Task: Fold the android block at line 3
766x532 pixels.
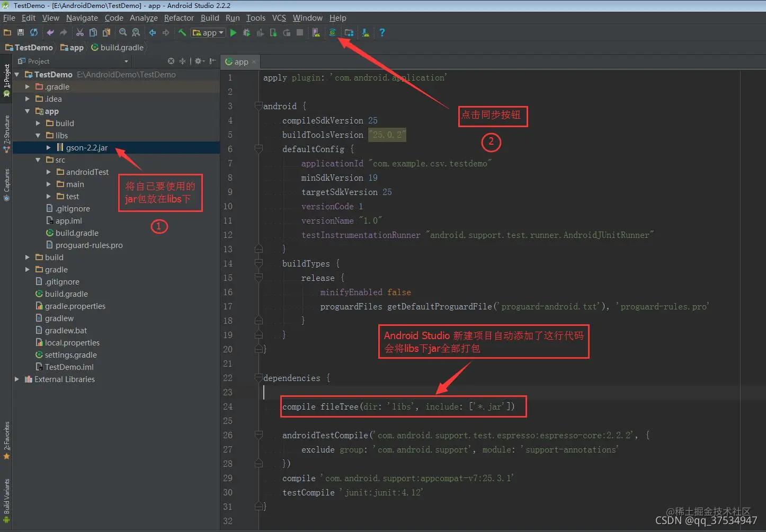Action: (x=259, y=106)
